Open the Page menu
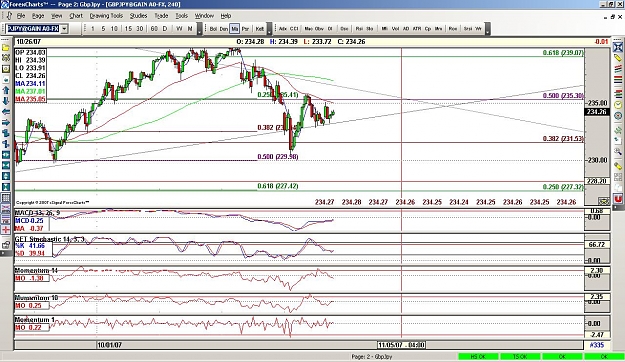The width and height of the screenshot is (625, 362). 38,16
